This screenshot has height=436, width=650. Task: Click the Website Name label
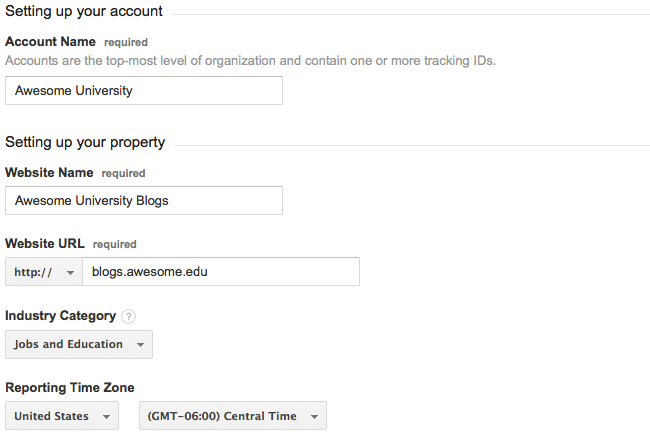tap(49, 172)
